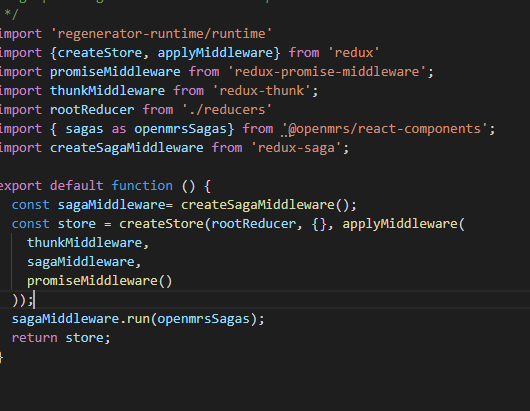Click applyMiddleware( call on store line

(x=404, y=224)
